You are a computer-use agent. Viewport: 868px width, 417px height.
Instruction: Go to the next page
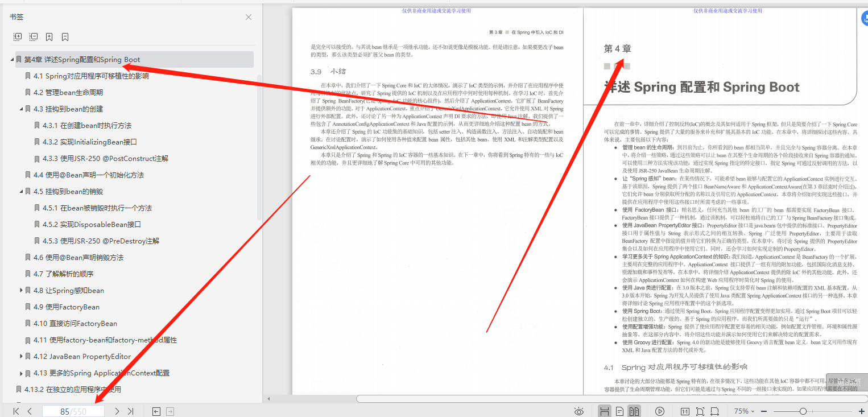(117, 411)
